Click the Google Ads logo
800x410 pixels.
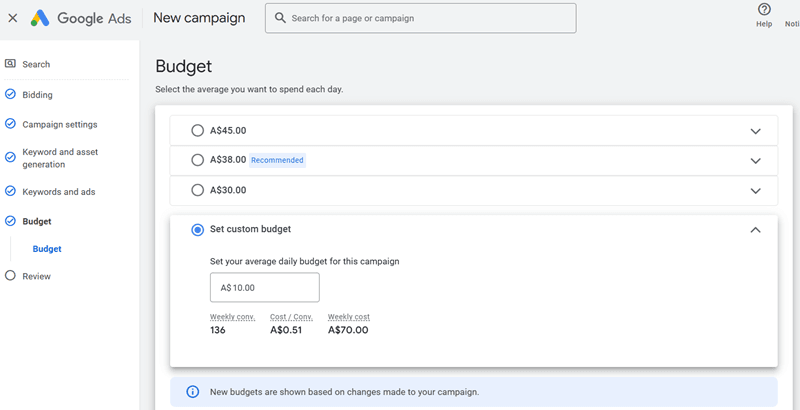[x=40, y=18]
